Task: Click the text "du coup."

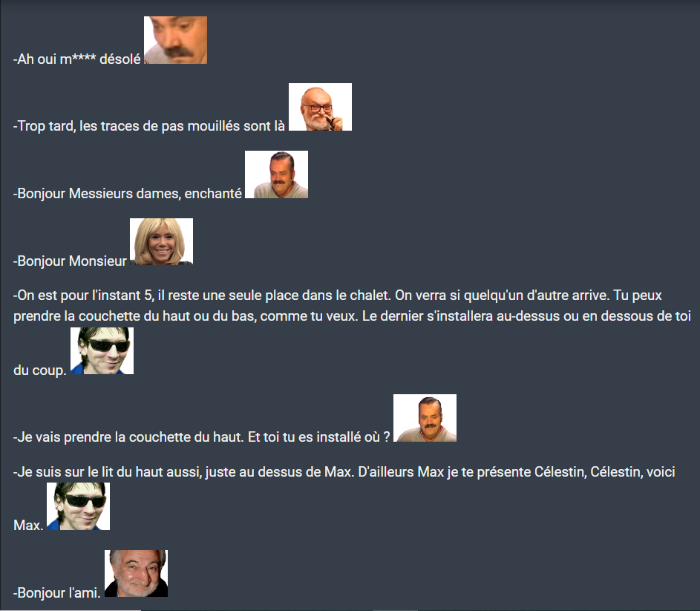Action: 40,370
